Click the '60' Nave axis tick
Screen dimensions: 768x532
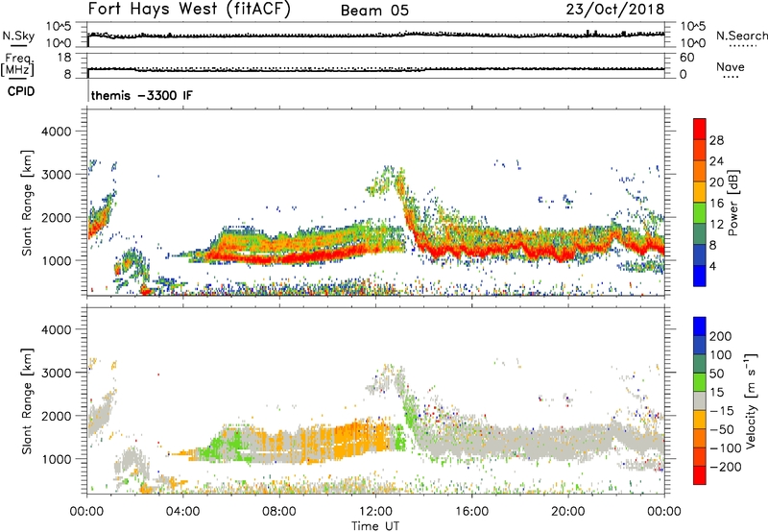click(686, 58)
